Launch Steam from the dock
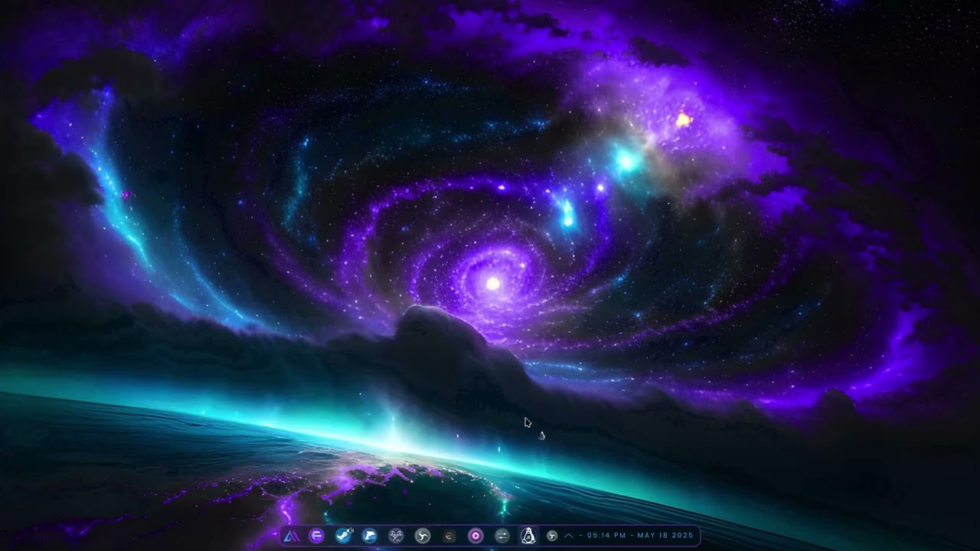 point(343,536)
